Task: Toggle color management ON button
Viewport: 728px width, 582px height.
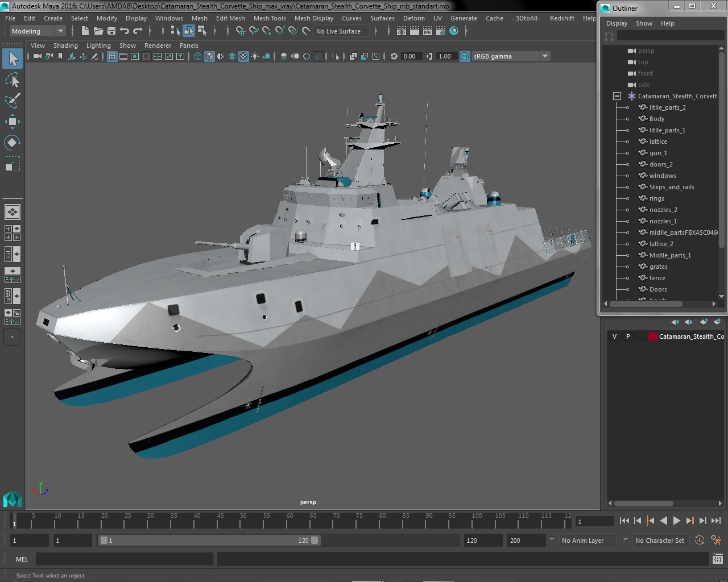Action: pos(465,56)
